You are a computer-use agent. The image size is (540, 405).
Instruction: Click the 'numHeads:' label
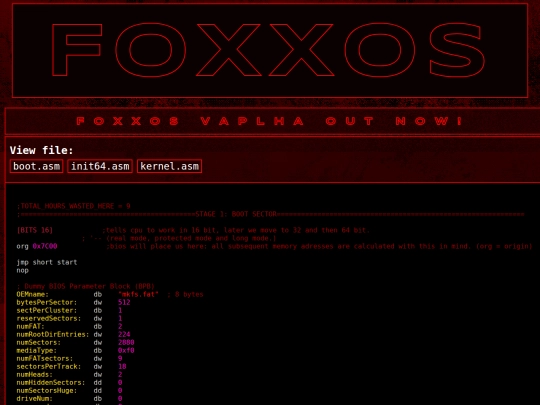point(34,375)
